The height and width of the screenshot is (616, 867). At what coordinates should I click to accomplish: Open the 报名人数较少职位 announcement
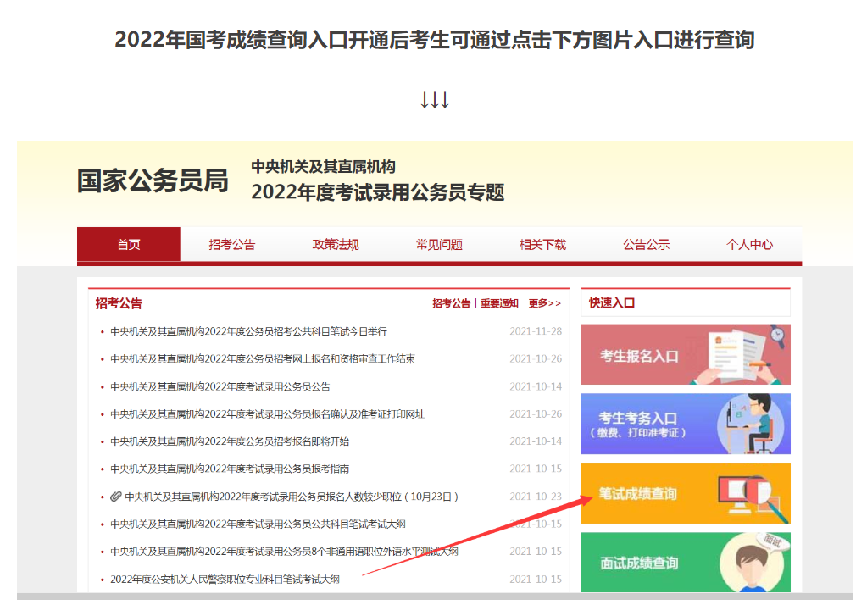point(292,497)
